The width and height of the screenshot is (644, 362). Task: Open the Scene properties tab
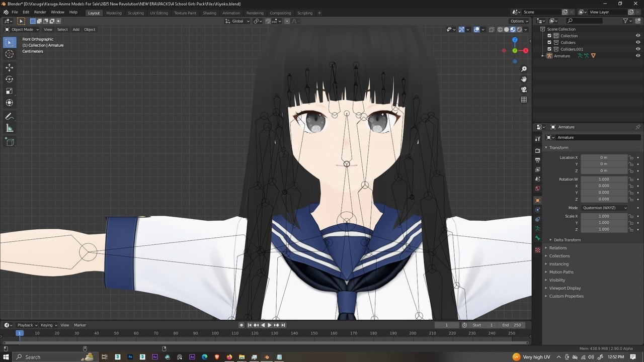pos(538,179)
